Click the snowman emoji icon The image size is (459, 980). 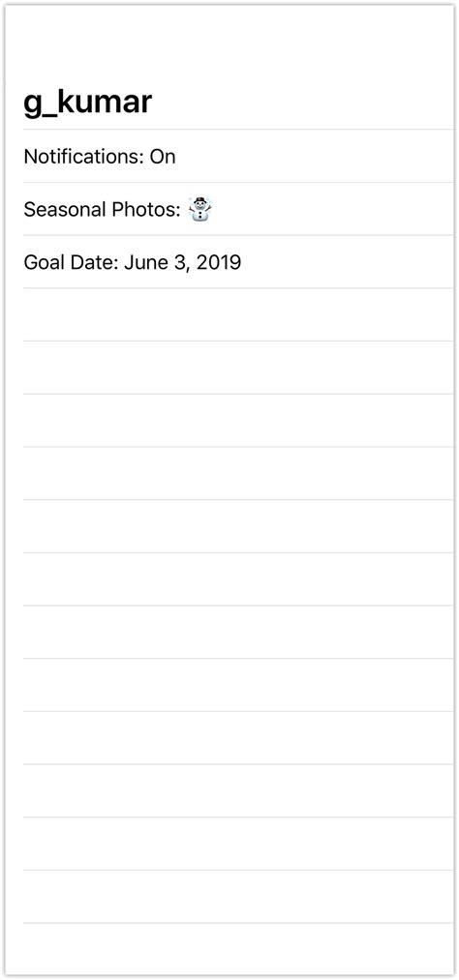200,209
